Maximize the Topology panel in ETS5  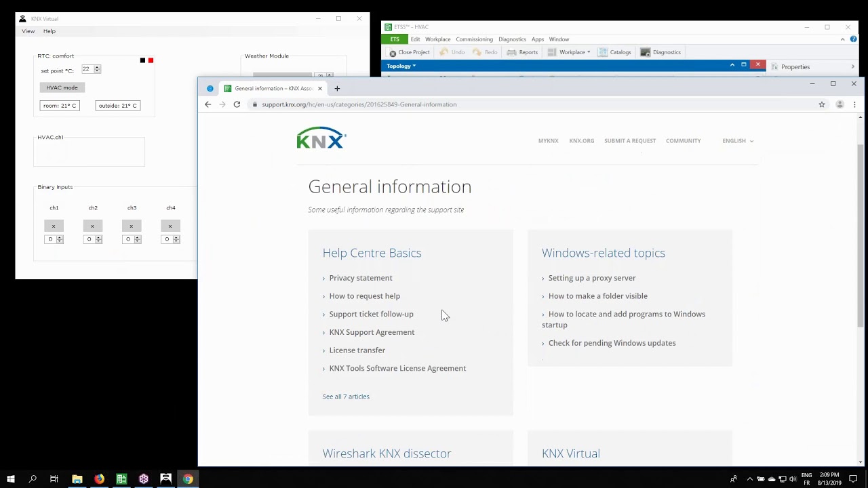(x=743, y=65)
